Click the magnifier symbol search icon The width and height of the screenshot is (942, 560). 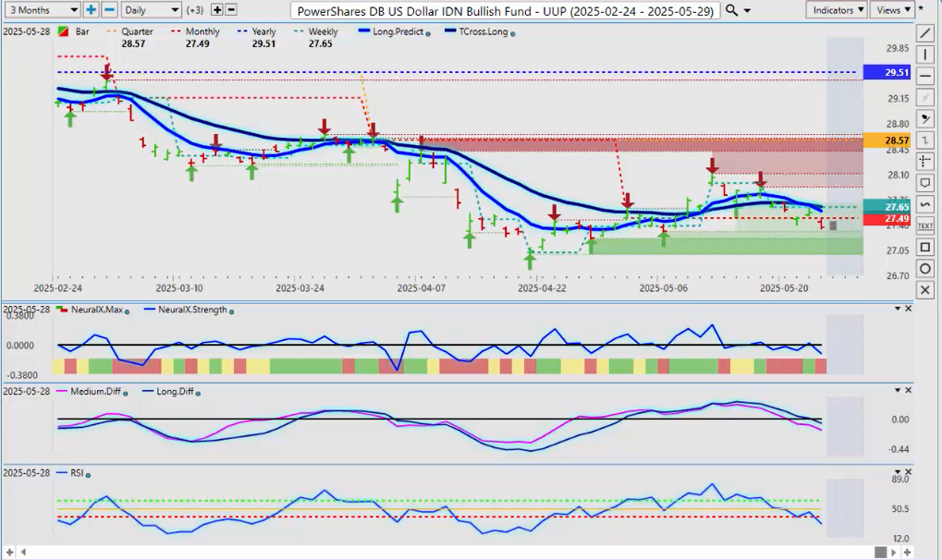pos(731,10)
